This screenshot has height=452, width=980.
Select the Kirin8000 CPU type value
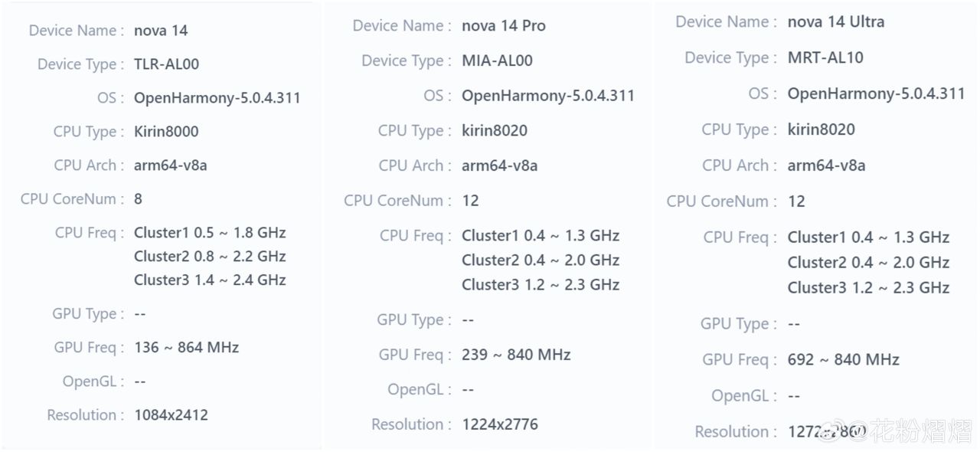pos(166,131)
